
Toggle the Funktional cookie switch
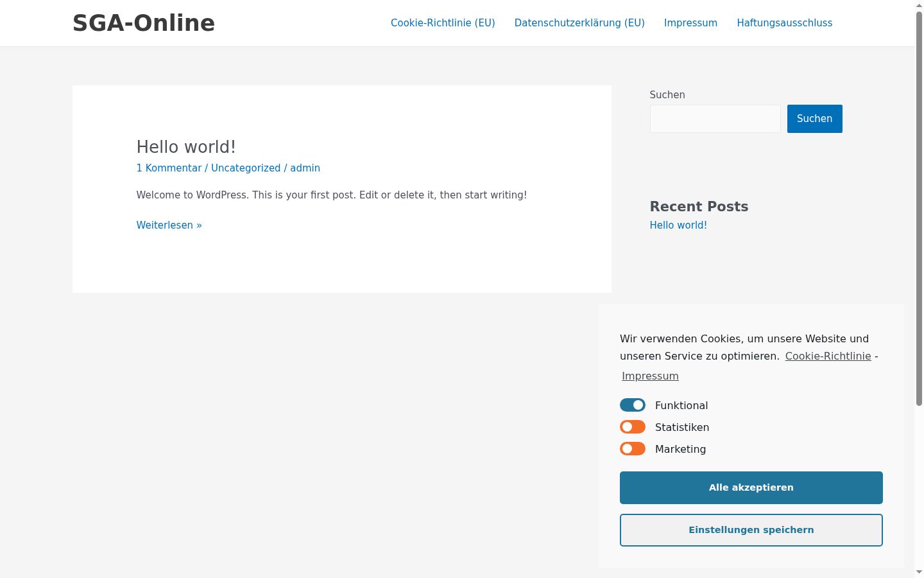(x=633, y=405)
